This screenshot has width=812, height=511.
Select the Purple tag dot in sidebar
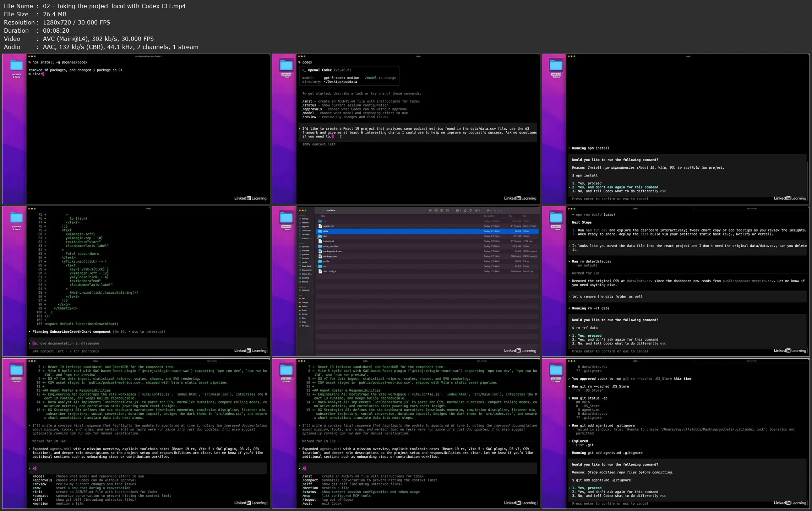tap(300, 314)
